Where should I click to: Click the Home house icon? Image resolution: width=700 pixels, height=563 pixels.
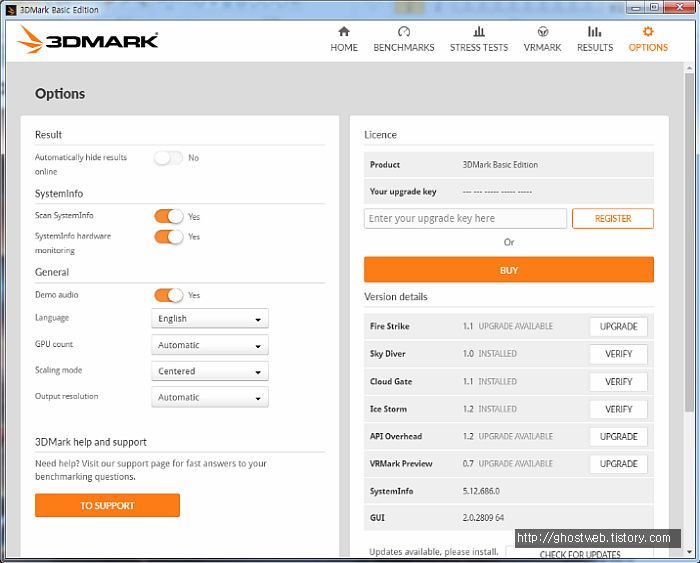344,31
